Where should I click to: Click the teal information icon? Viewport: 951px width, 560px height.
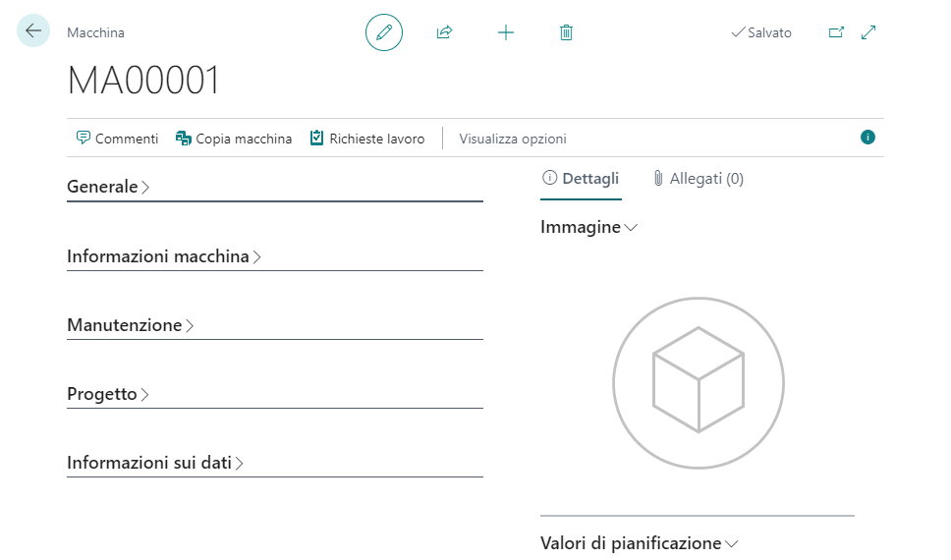[867, 138]
